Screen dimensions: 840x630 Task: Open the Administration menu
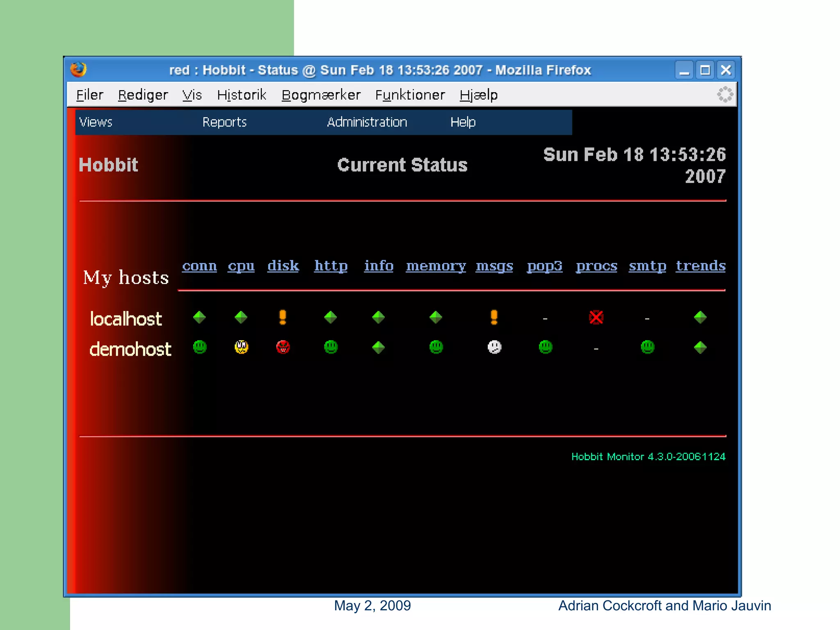click(x=367, y=122)
